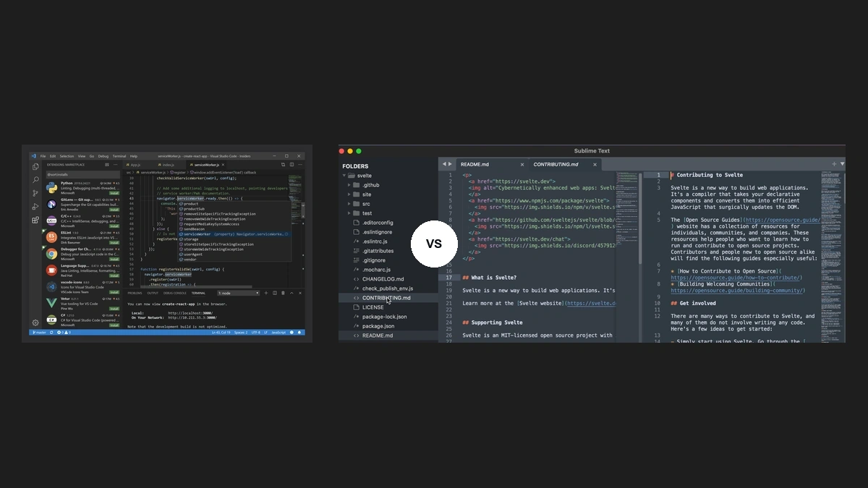Click the CONTRIBUTING.md pane minimap in Sublime

tap(830, 257)
